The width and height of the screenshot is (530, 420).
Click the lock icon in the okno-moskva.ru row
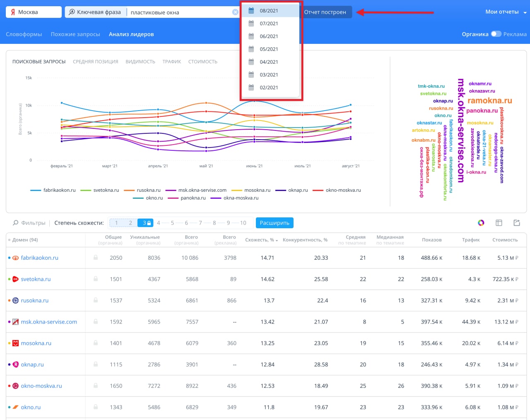pyautogui.click(x=96, y=386)
